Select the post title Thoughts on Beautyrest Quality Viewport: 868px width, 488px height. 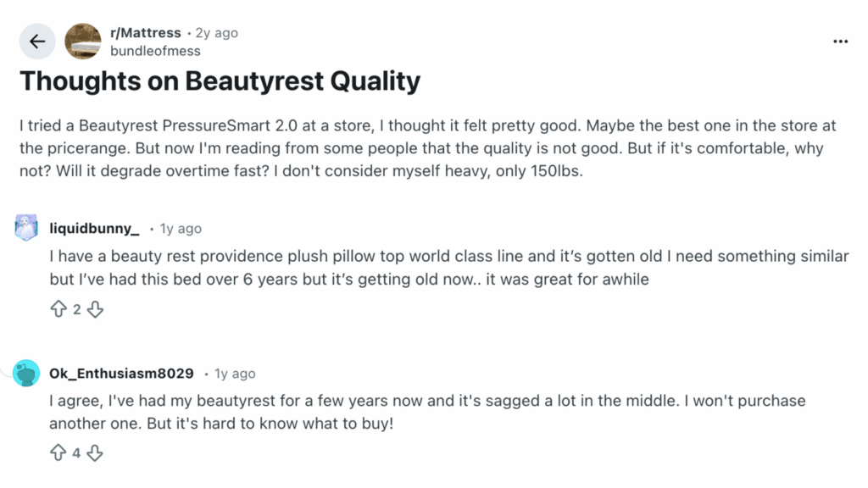(220, 81)
